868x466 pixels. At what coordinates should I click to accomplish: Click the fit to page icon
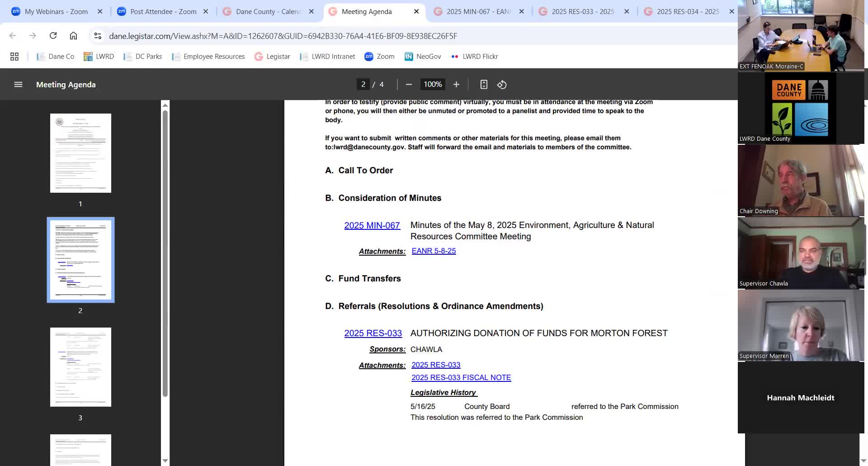(484, 85)
